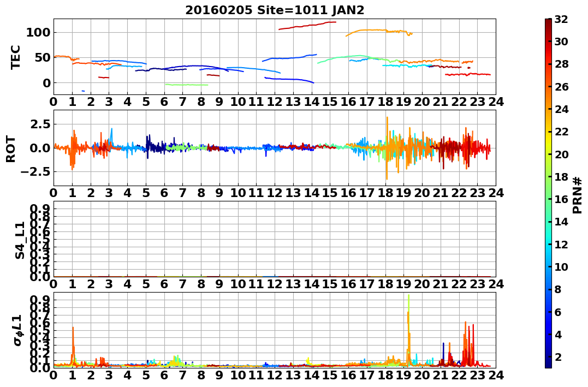Screen dimensions: 588x387
Task: Click the colorbar tick label 24
Action: tap(561, 109)
